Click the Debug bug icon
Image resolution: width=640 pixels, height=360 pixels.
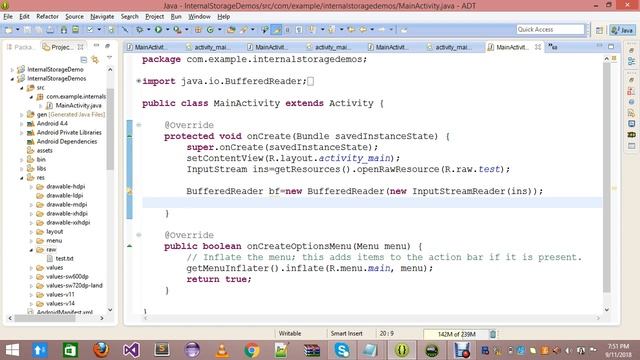click(140, 29)
